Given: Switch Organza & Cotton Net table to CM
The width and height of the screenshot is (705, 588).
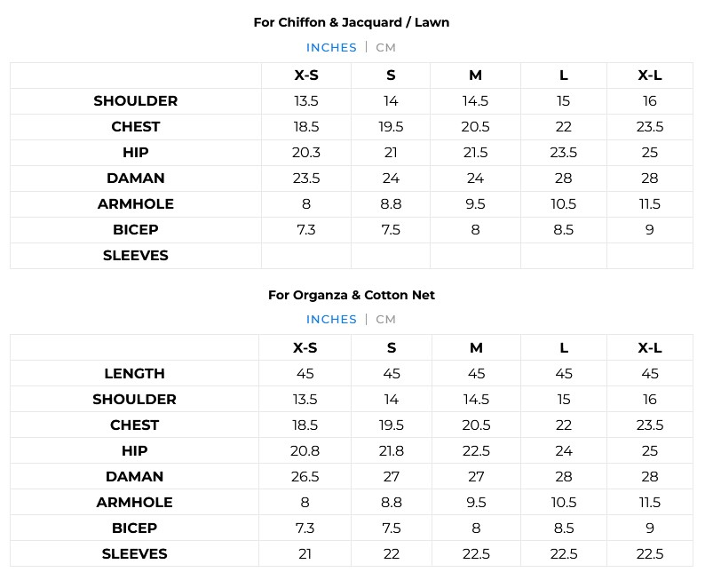Looking at the screenshot, I should tap(385, 320).
